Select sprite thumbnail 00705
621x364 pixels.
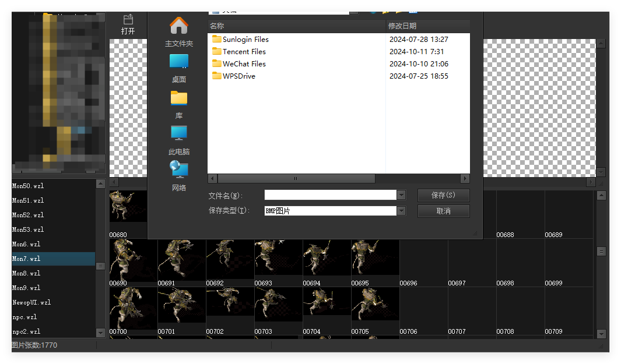375,311
